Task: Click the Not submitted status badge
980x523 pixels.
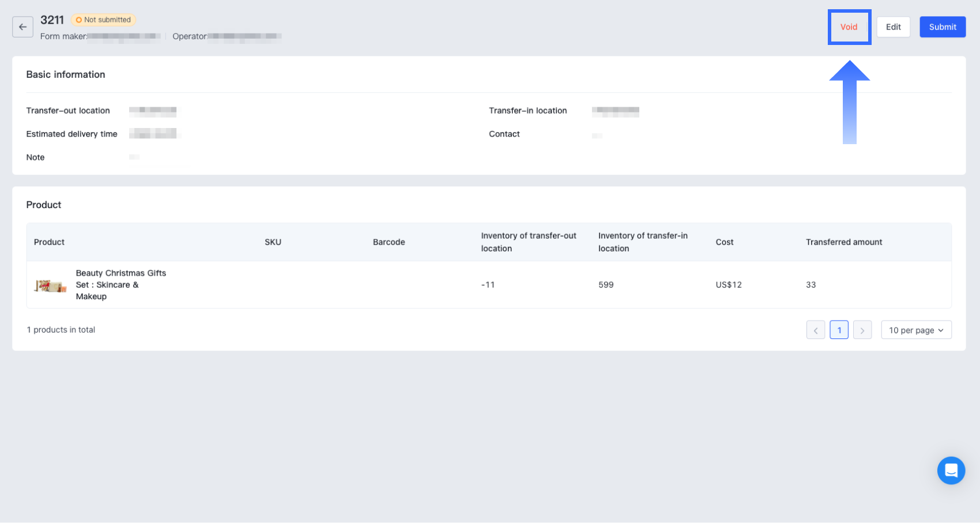Action: pyautogui.click(x=103, y=20)
